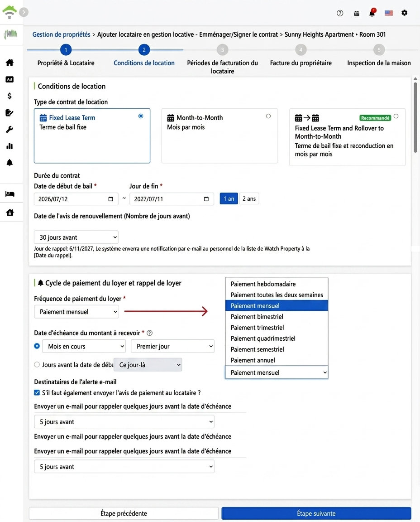Screen dimensions: 420x522
Task: Go to step 1 Propriété & Locataire
Action: pyautogui.click(x=66, y=50)
